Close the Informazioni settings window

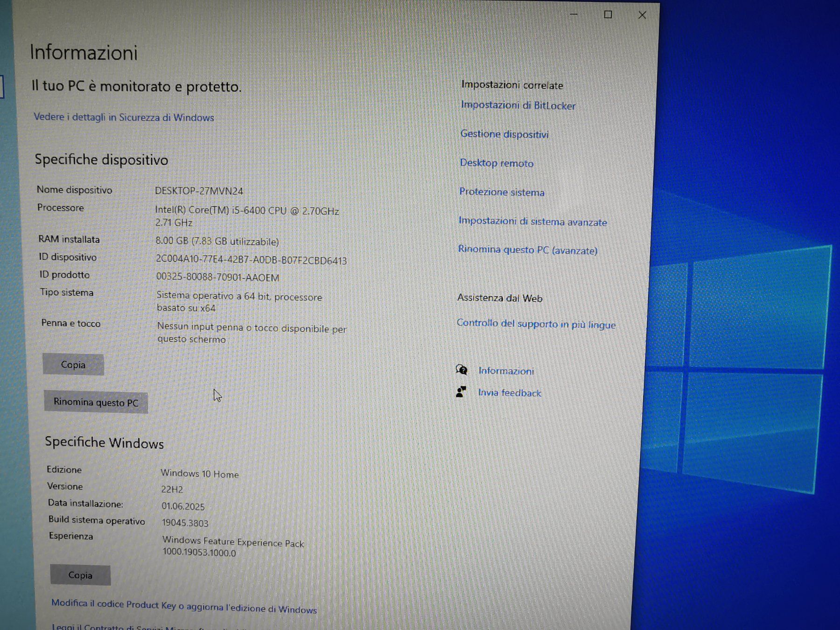[642, 15]
